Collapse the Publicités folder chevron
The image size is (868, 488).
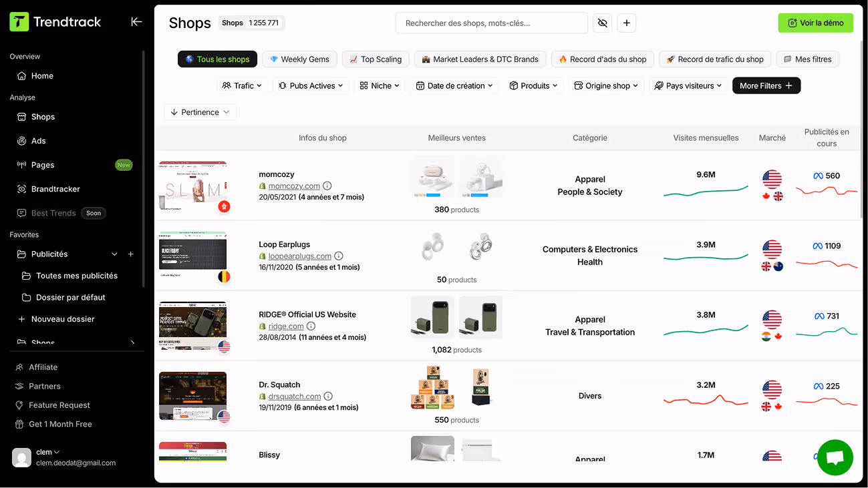[x=114, y=254]
